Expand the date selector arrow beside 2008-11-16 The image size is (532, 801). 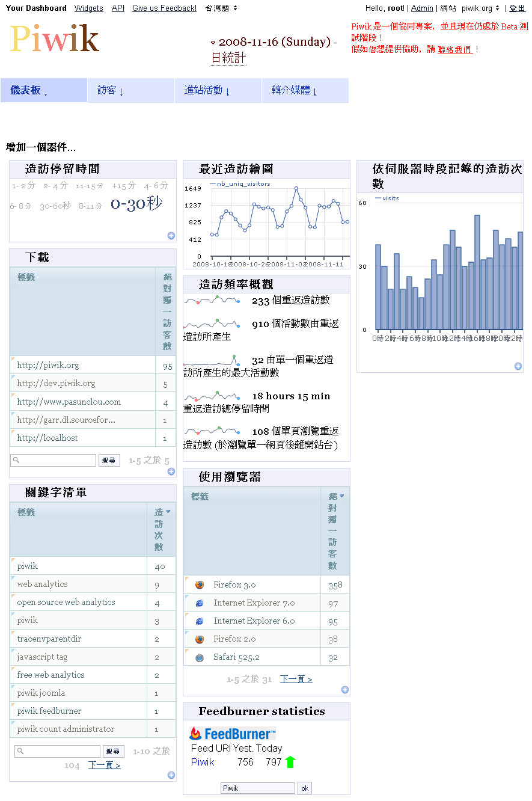click(213, 43)
